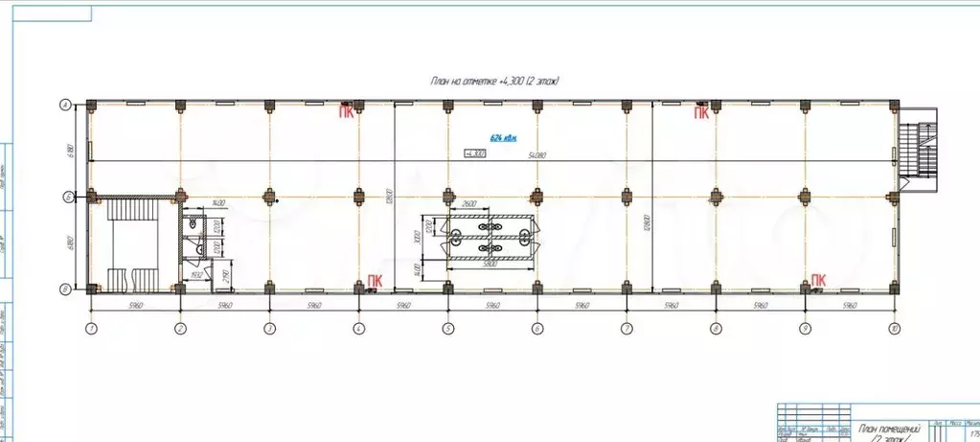The width and height of the screenshot is (980, 442).
Task: Click red ПК label on axis A near axis 4
Action: pyautogui.click(x=346, y=113)
